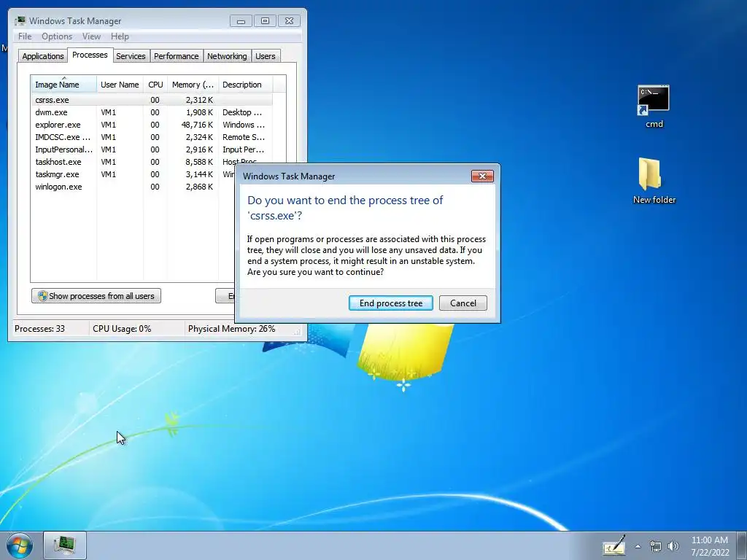Show hidden tray icons arrow
Viewport: 747px width, 560px height.
(638, 546)
